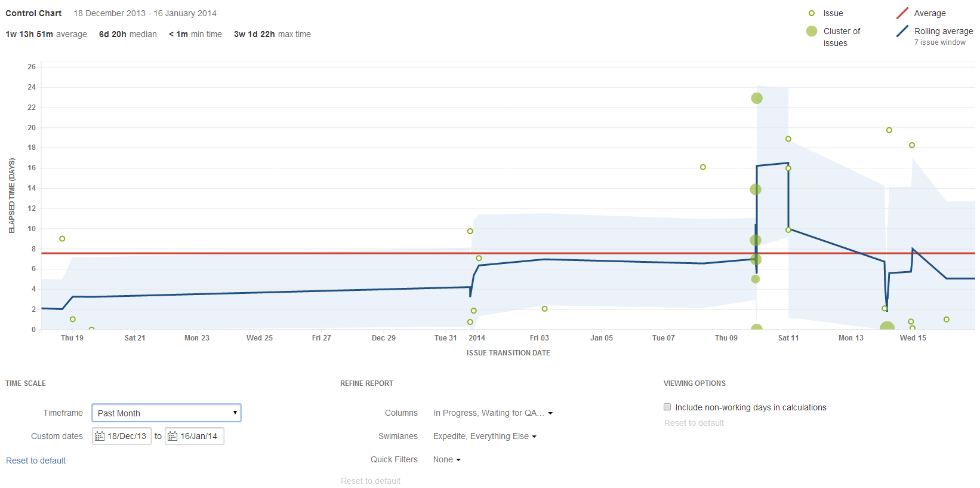980x488 pixels.
Task: Click the custom end date field 16/Jan/14
Action: pyautogui.click(x=199, y=437)
